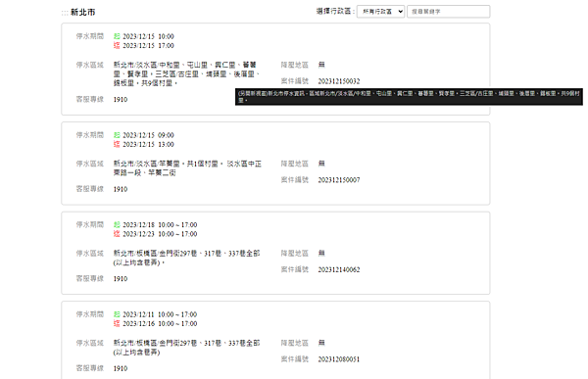Click start time 2023/12/15 09:00
The height and width of the screenshot is (379, 588).
tap(148, 135)
